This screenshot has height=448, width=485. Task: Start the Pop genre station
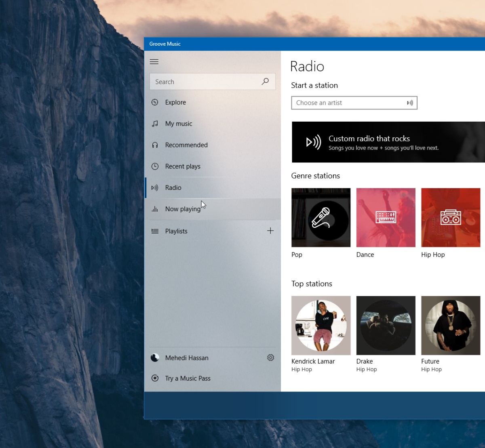coord(321,218)
